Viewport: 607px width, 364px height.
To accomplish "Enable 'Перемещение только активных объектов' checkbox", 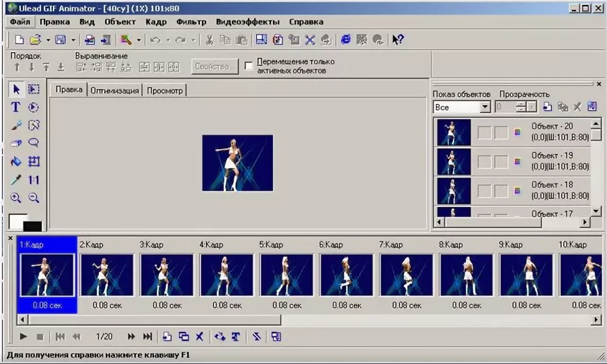I will pos(248,66).
